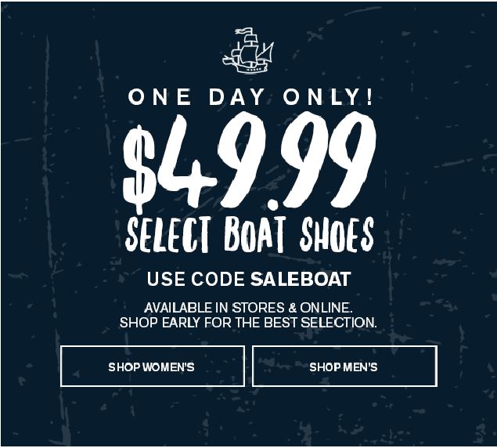Select the SALEBOAT promo code text

(301, 280)
